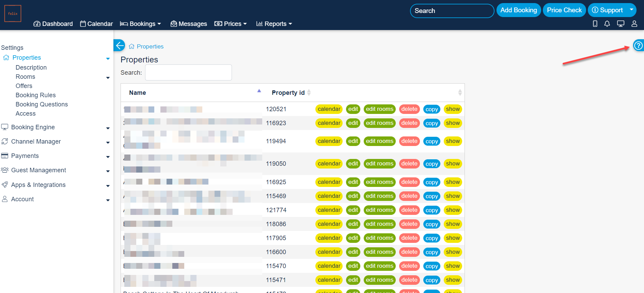Click the felix logo
The height and width of the screenshot is (293, 644).
coord(13,14)
